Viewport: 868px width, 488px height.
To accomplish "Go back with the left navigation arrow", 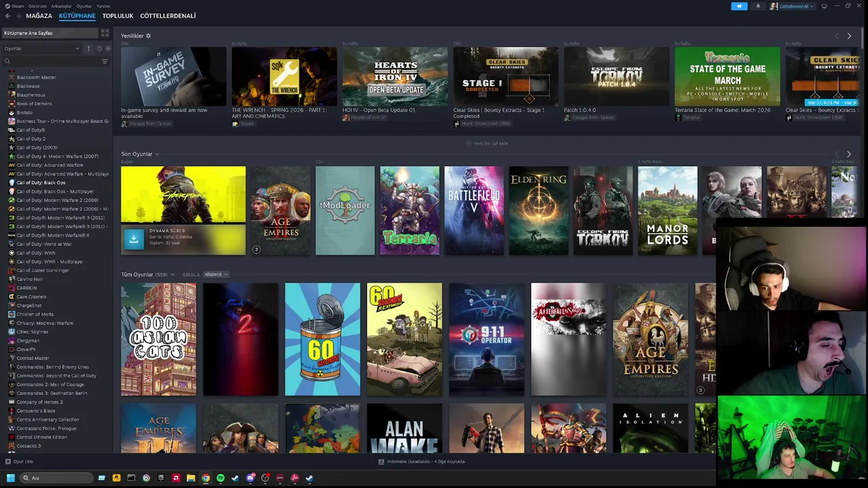I will pos(8,16).
